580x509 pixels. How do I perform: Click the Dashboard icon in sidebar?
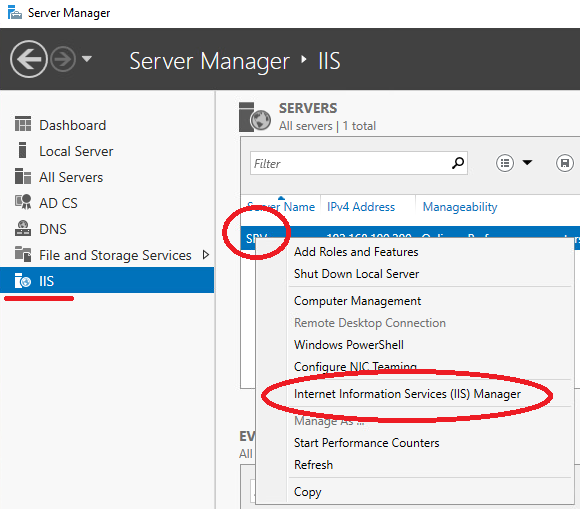(23, 124)
